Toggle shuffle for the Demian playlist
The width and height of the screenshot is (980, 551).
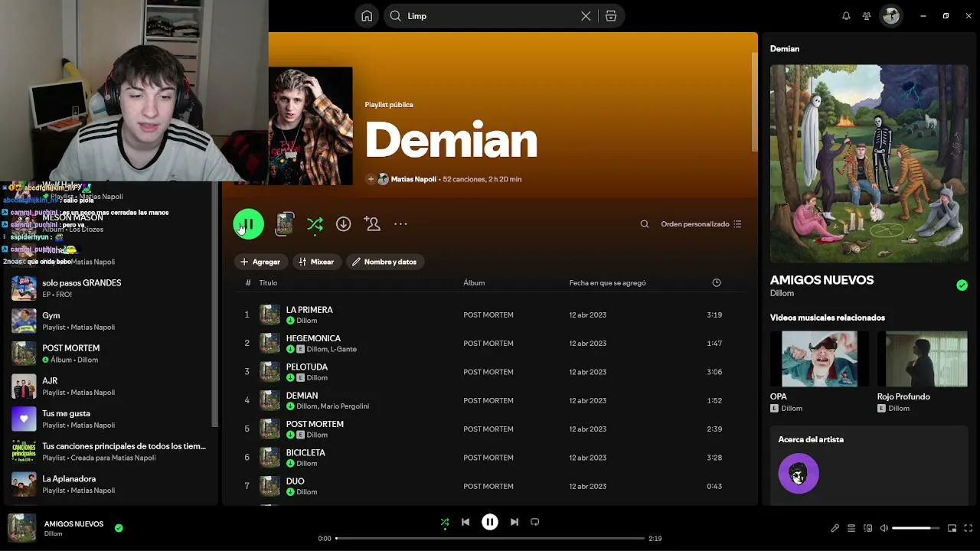[x=315, y=224]
